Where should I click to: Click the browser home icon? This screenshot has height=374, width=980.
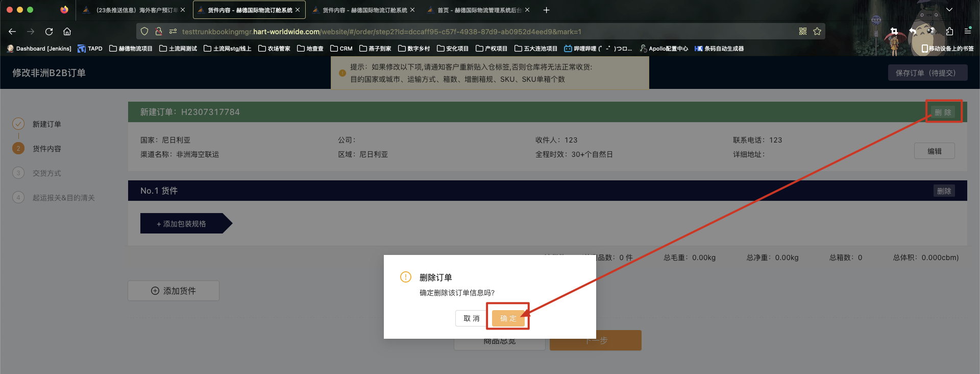[67, 32]
